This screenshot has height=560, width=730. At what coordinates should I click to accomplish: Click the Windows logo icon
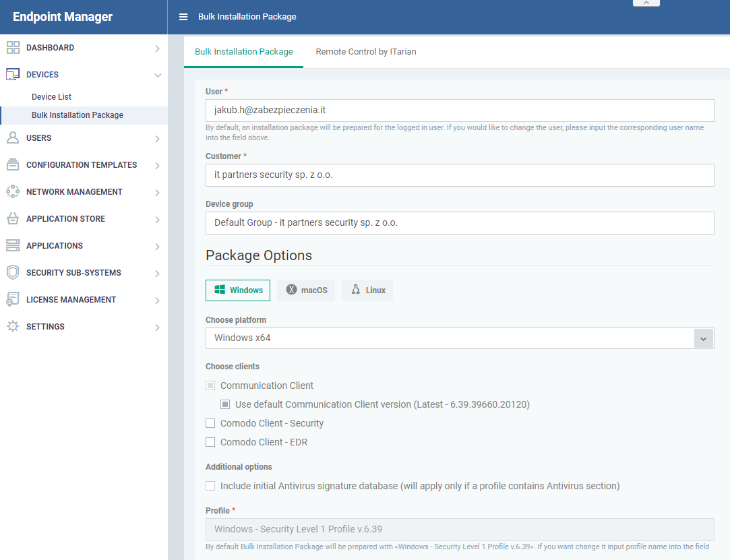pyautogui.click(x=220, y=290)
